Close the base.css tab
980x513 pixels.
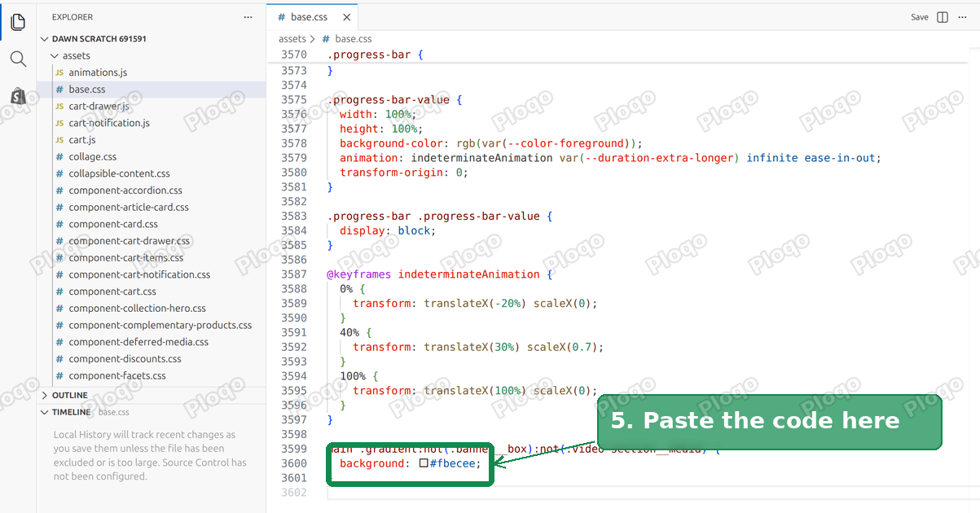pos(347,17)
